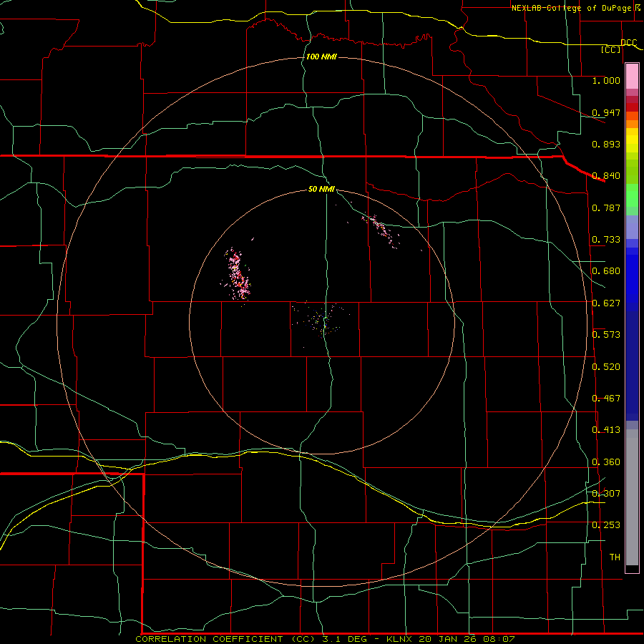Click the 100 NMI range ring label

tap(321, 57)
